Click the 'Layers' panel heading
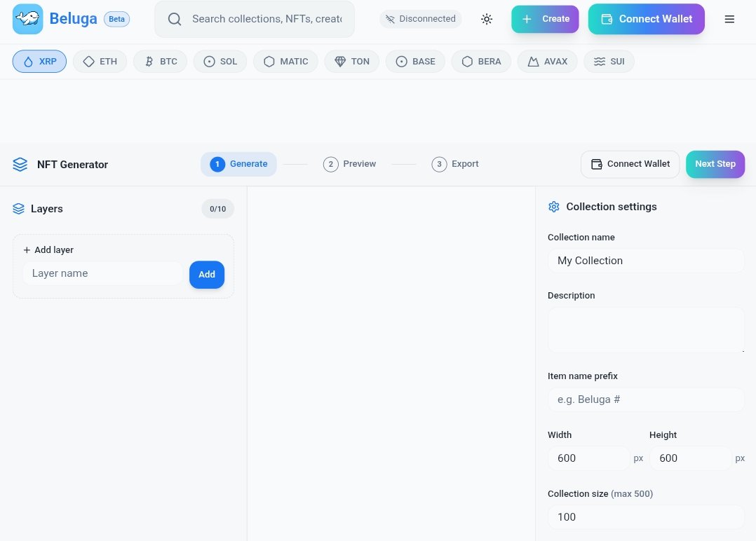This screenshot has height=541, width=756. [47, 209]
